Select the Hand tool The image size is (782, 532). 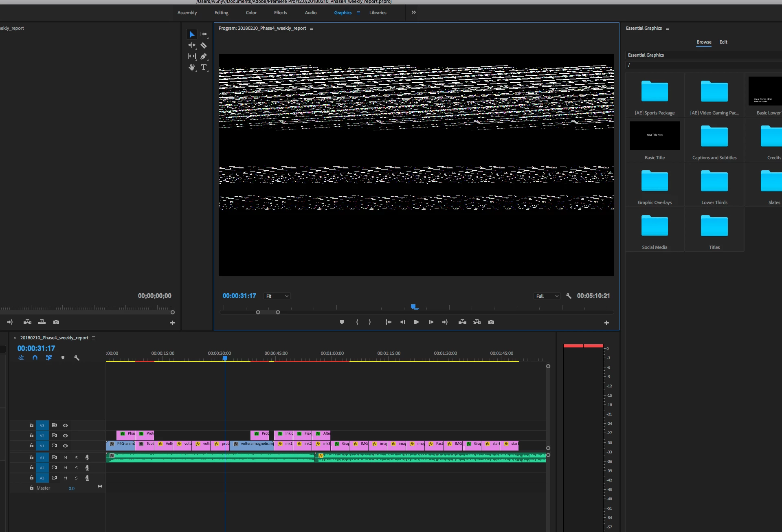pyautogui.click(x=191, y=67)
